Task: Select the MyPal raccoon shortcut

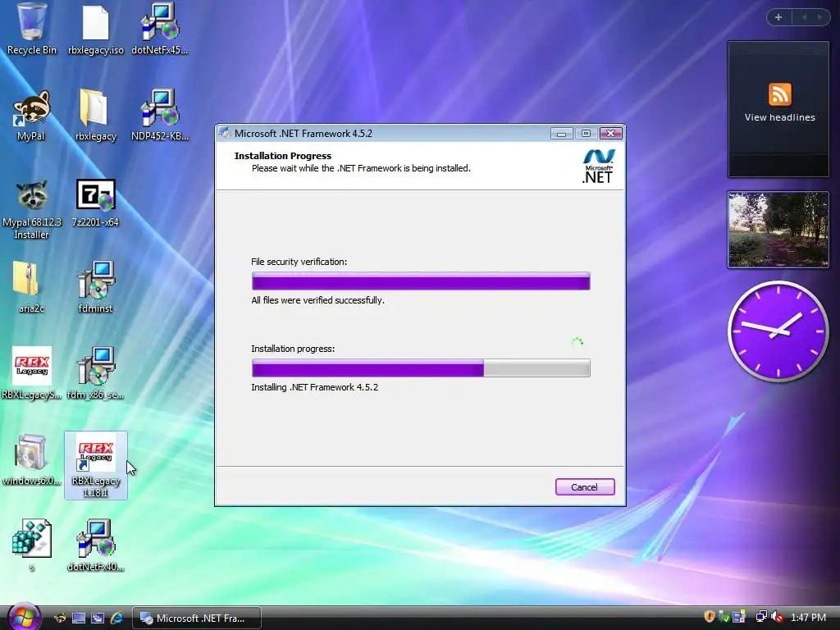Action: click(x=31, y=116)
